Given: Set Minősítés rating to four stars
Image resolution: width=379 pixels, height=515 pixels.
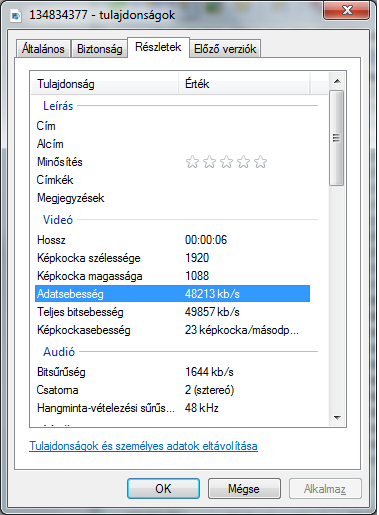Looking at the screenshot, I should pos(243,162).
